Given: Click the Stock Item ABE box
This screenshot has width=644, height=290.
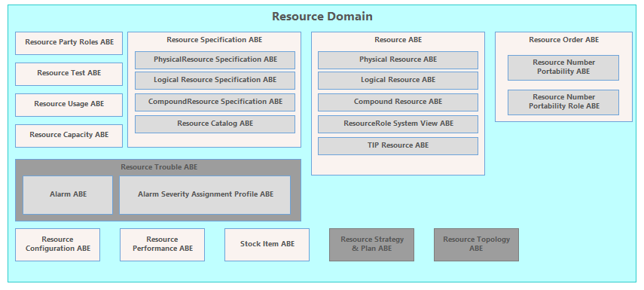Looking at the screenshot, I should (x=267, y=245).
